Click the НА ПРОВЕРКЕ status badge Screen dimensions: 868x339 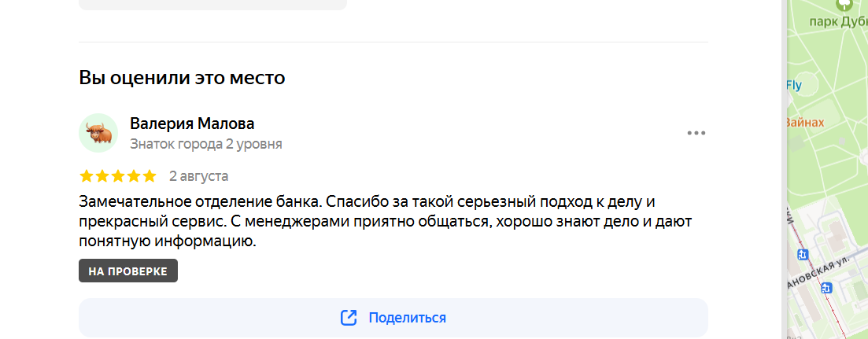click(x=127, y=271)
